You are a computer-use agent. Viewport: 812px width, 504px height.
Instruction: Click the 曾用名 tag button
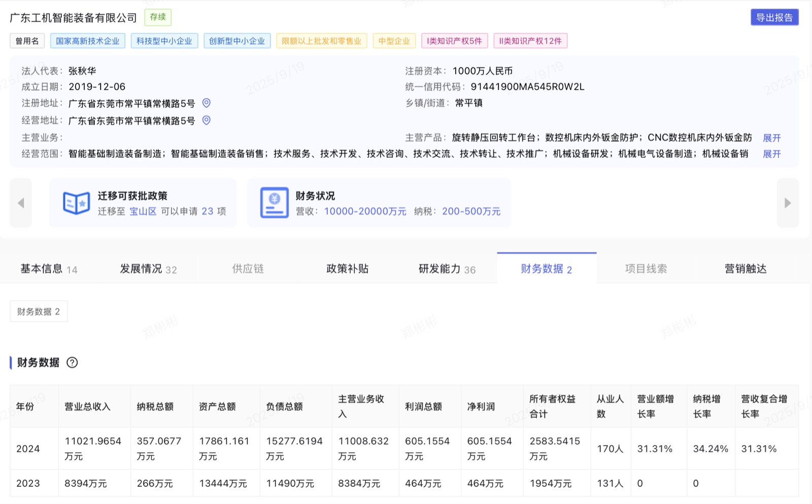[x=27, y=41]
